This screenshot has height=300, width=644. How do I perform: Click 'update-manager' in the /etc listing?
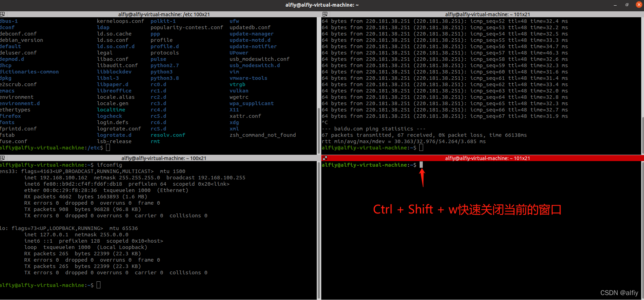pos(251,34)
